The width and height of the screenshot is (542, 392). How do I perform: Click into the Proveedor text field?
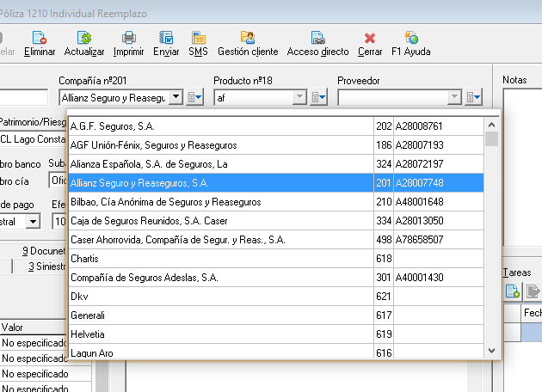coord(393,98)
